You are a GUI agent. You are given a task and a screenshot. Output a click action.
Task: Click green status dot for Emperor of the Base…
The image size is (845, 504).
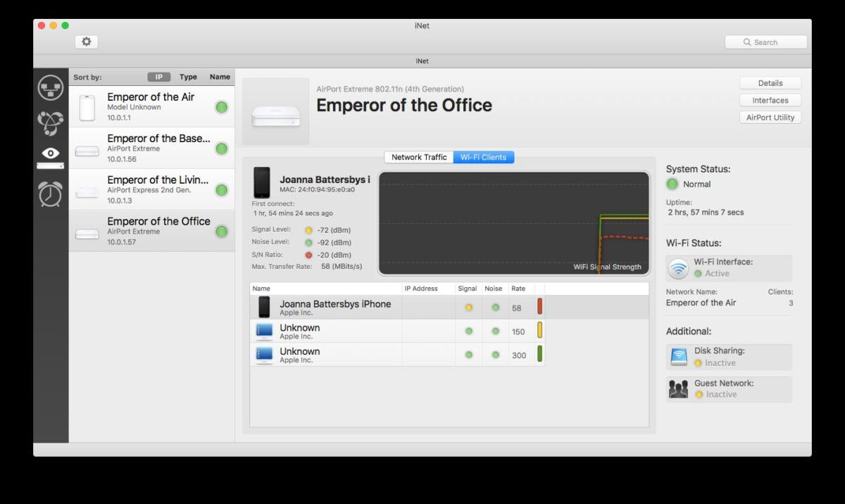[222, 149]
